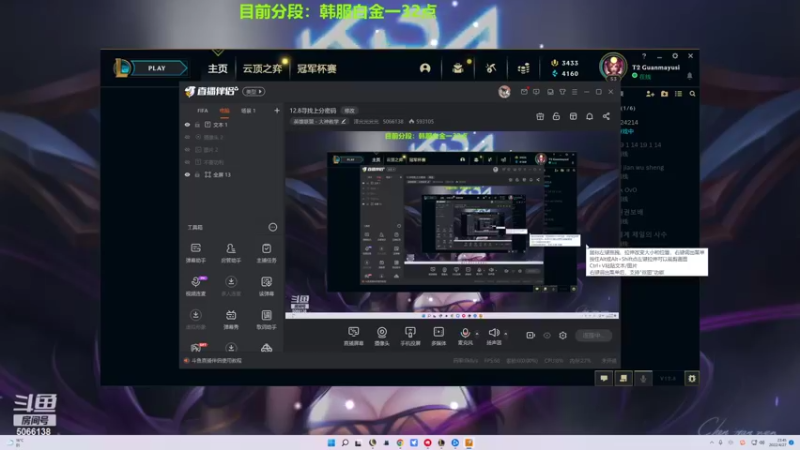
Task: Open League client profile icon
Action: [x=424, y=68]
